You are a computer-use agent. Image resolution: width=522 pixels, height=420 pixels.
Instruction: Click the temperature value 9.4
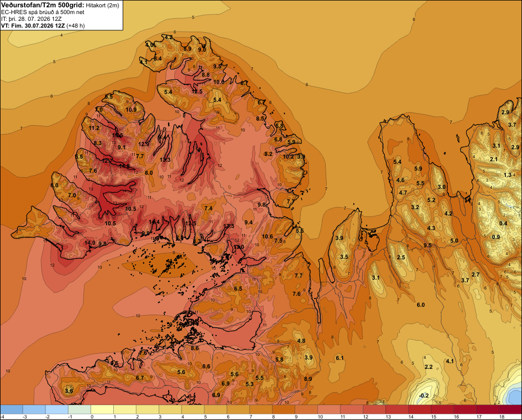coord(248,222)
